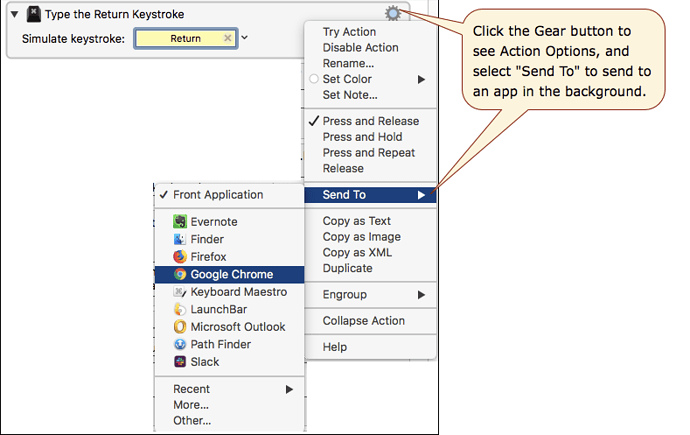Click the Finder app icon
The width and height of the screenshot is (690, 435).
coord(180,239)
